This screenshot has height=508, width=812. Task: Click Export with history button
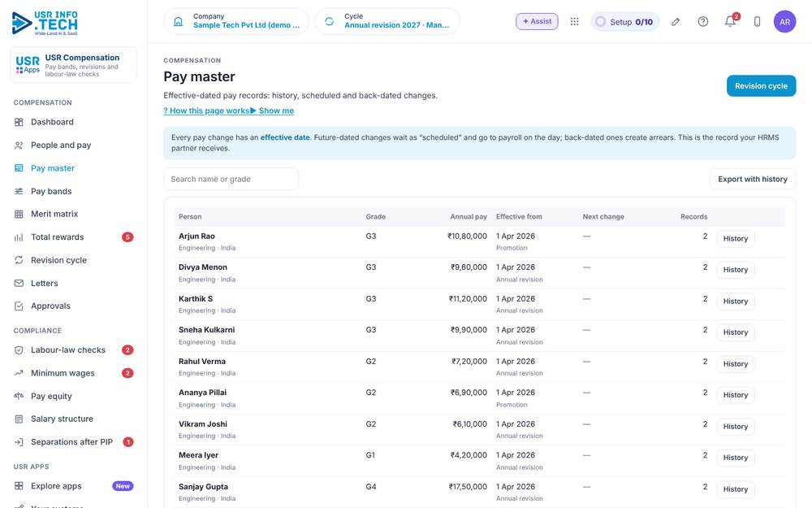(x=753, y=180)
